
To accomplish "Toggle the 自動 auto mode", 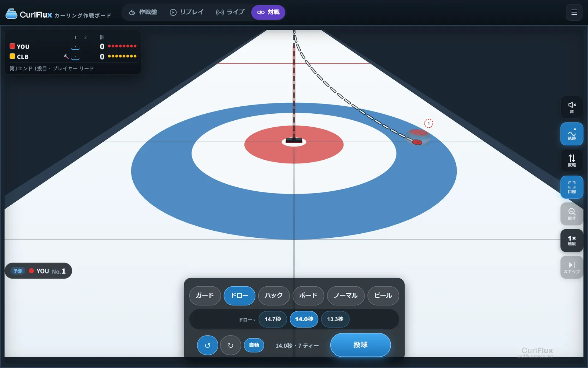I will pyautogui.click(x=254, y=345).
